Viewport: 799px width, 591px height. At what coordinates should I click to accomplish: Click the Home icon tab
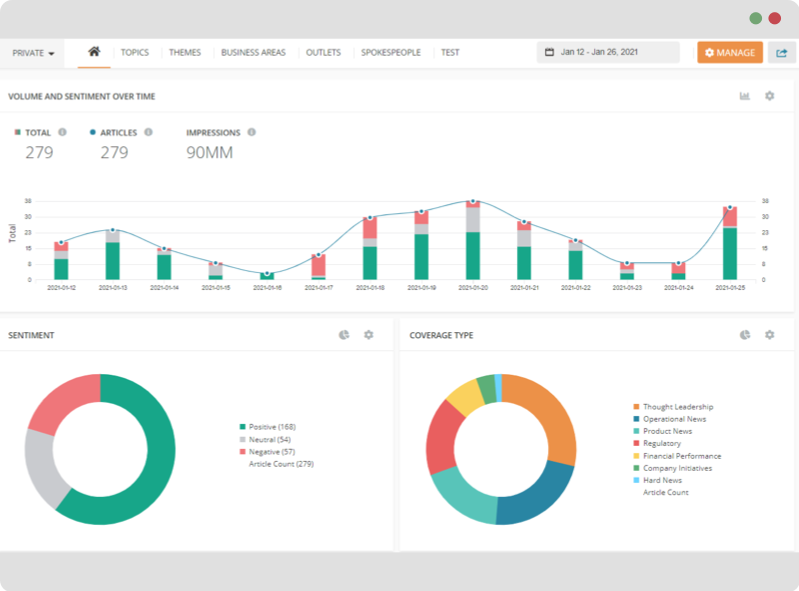[x=94, y=52]
